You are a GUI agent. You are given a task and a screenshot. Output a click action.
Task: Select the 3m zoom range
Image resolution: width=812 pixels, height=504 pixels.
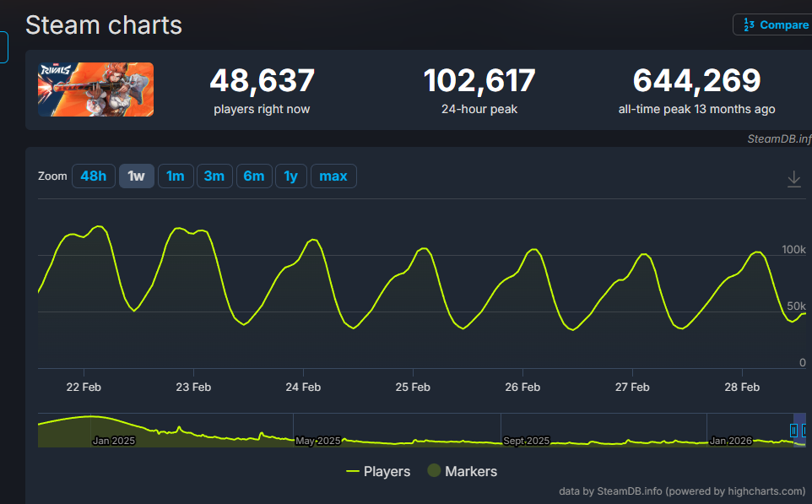pos(214,176)
